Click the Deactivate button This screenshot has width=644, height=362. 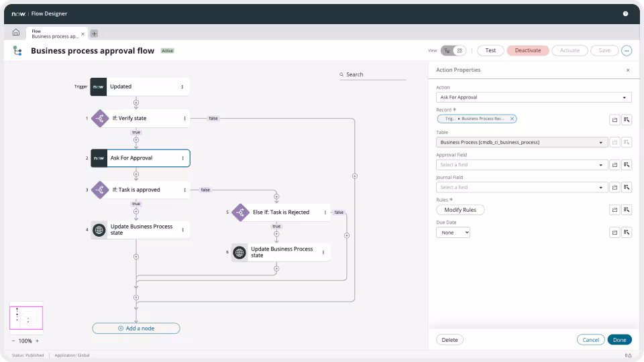tap(527, 50)
